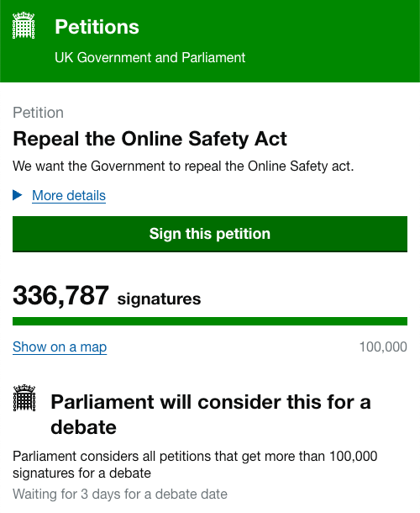The width and height of the screenshot is (420, 513).
Task: Click the word debate on the heading's second line
Action: 84,427
